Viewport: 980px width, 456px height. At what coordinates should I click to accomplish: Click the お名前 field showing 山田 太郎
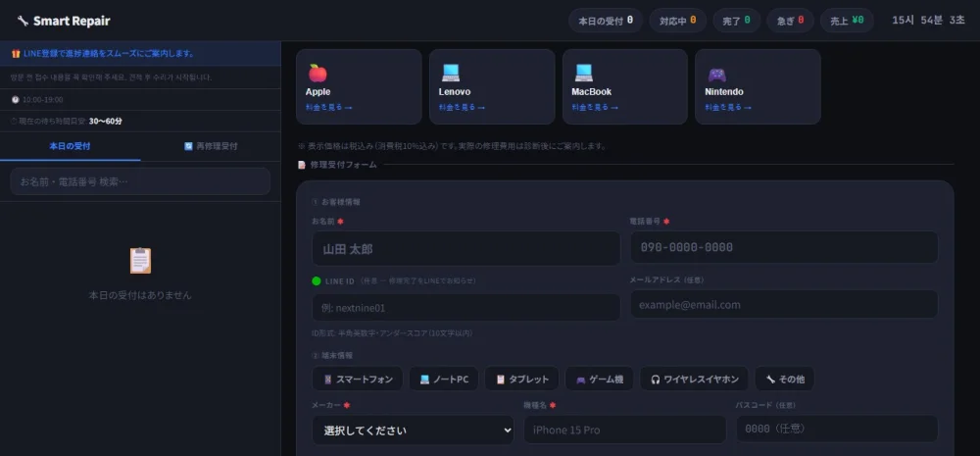[466, 249]
